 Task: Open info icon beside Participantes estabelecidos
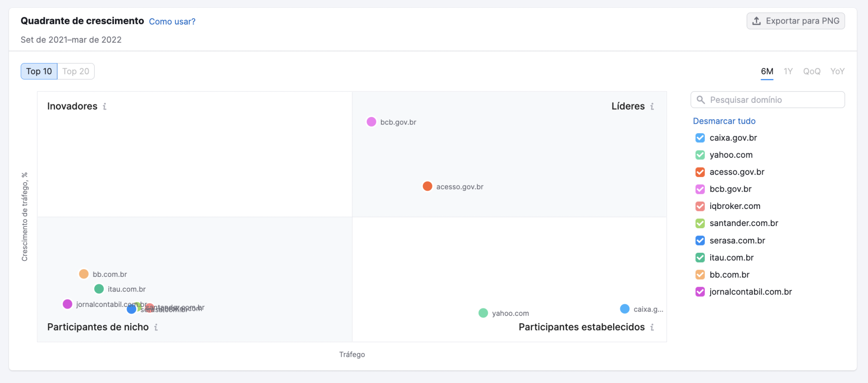(652, 327)
